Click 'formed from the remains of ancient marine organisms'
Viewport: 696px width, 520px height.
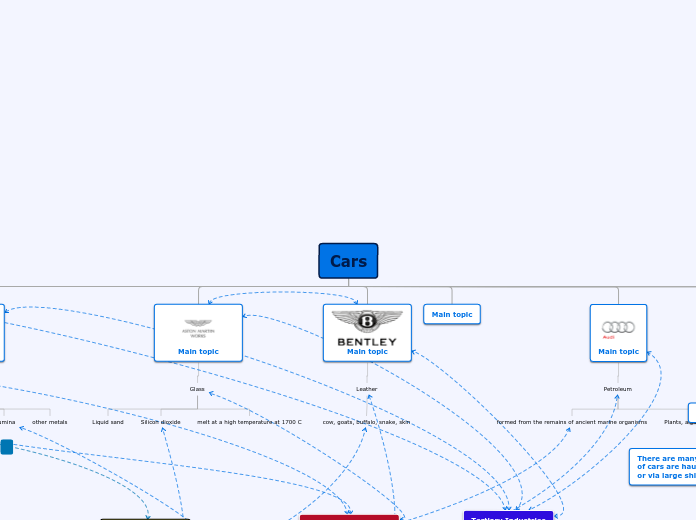pyautogui.click(x=572, y=422)
